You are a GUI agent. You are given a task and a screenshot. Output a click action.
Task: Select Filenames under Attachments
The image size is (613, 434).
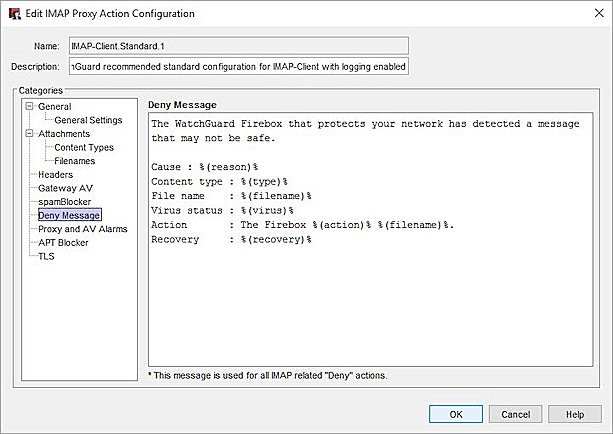point(75,161)
